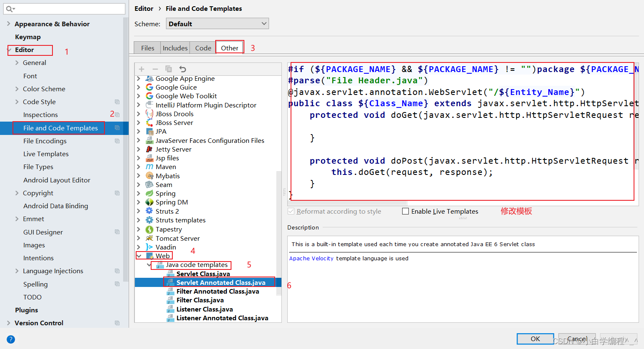Enable Live Templates checkbox
Screen dimensions: 644x349
tap(405, 211)
